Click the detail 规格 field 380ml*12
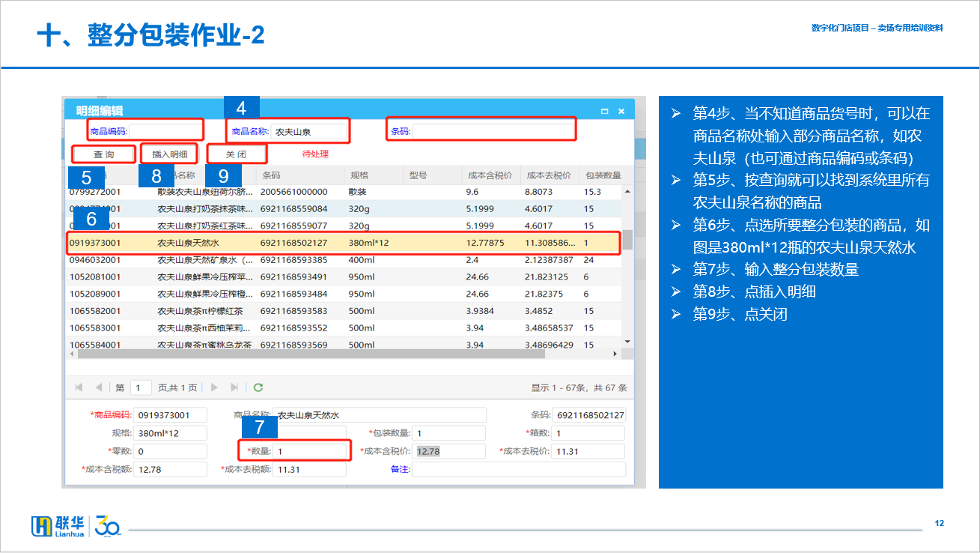 171,433
